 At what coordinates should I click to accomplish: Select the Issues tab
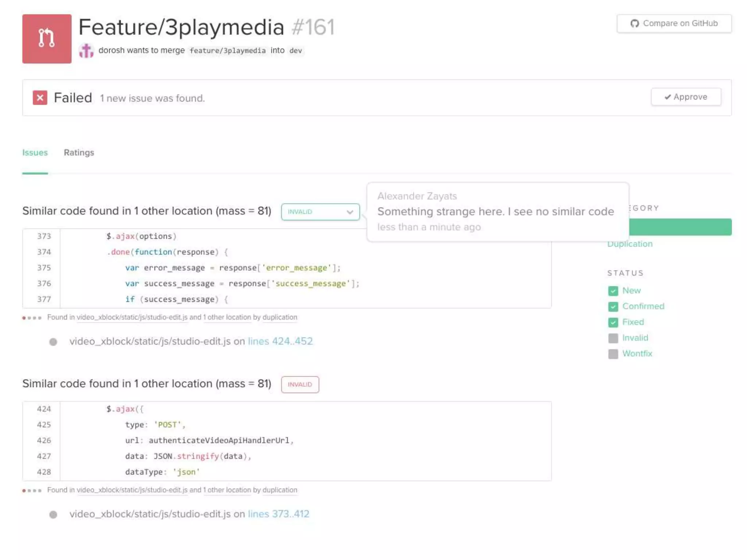coord(35,152)
